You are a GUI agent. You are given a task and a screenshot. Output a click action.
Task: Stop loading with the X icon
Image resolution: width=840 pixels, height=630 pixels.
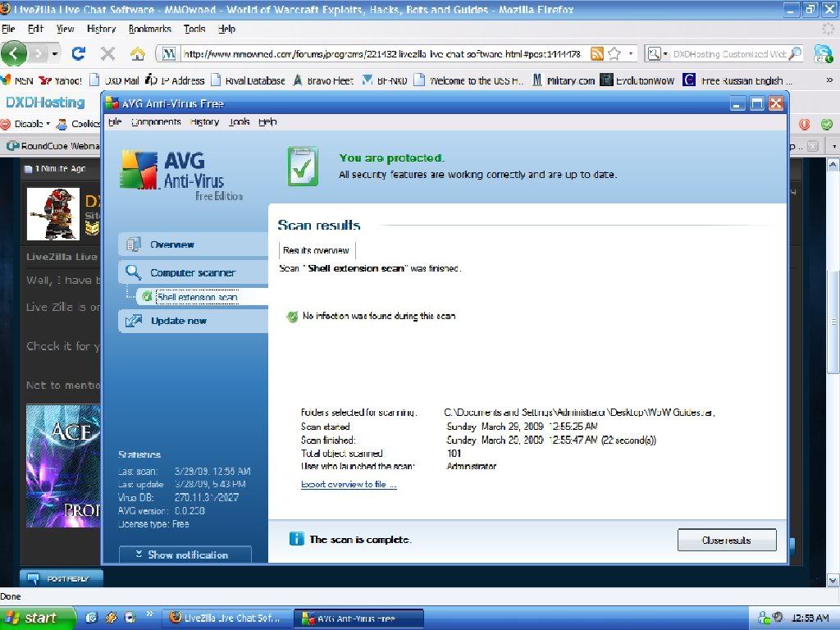click(x=107, y=53)
